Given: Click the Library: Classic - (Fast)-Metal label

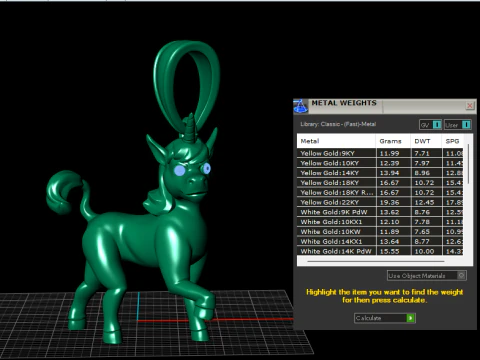Looking at the screenshot, I should (338, 124).
